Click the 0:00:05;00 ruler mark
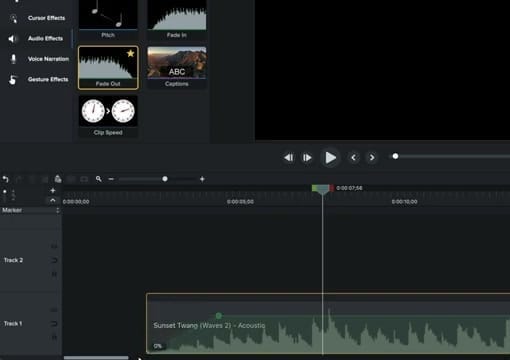510x360 pixels. [x=240, y=202]
